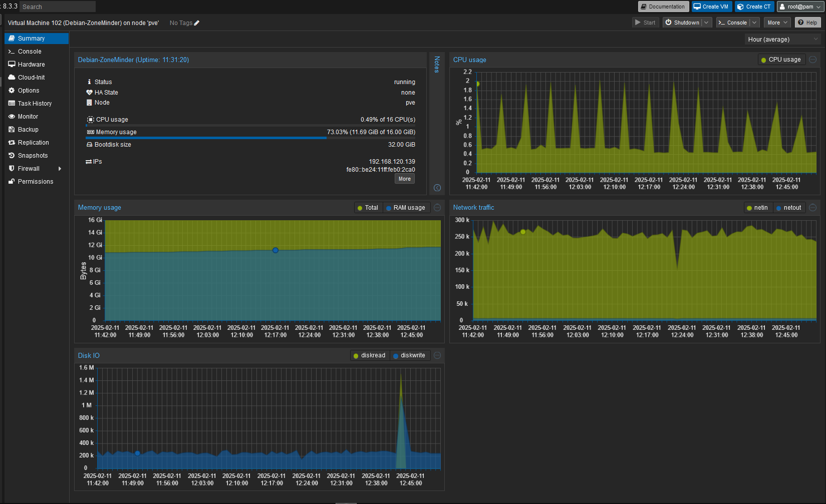826x504 pixels.
Task: Open Documentation
Action: pos(663,7)
